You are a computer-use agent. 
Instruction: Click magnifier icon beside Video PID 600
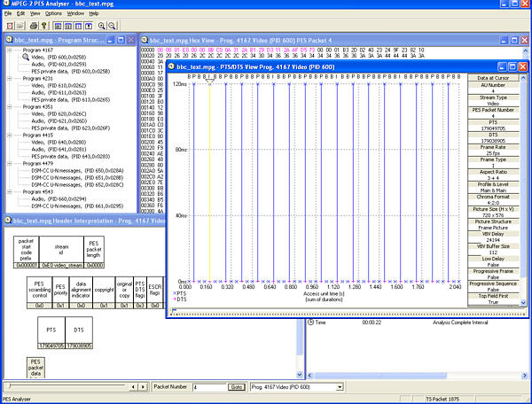26,57
